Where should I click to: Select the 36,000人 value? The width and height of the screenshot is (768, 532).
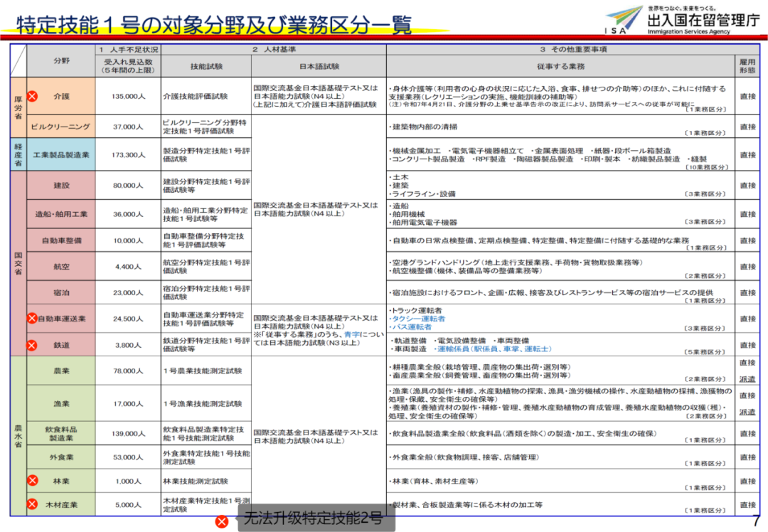coord(128,214)
